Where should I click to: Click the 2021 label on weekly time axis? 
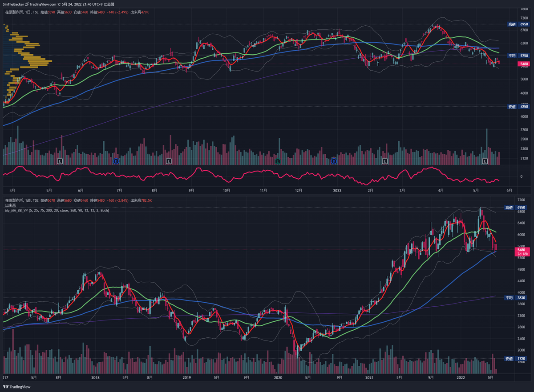click(369, 378)
